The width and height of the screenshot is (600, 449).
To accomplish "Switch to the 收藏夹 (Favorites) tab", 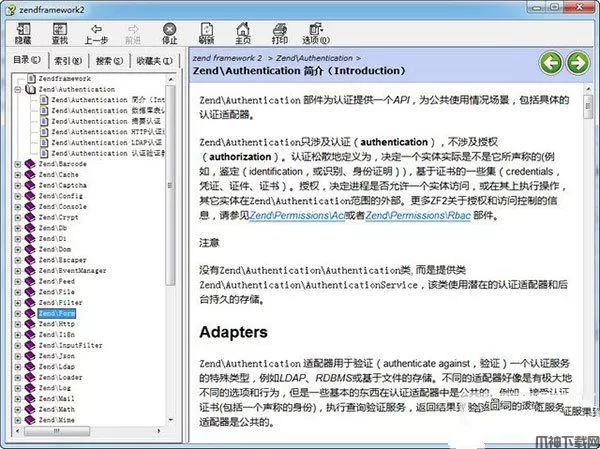I will point(155,61).
